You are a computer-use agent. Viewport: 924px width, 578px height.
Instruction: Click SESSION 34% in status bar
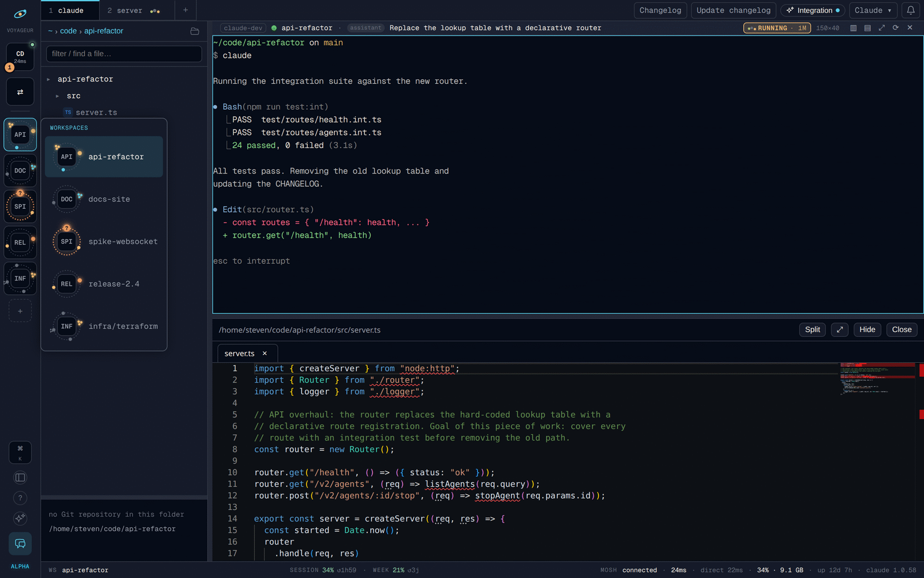pyautogui.click(x=312, y=570)
